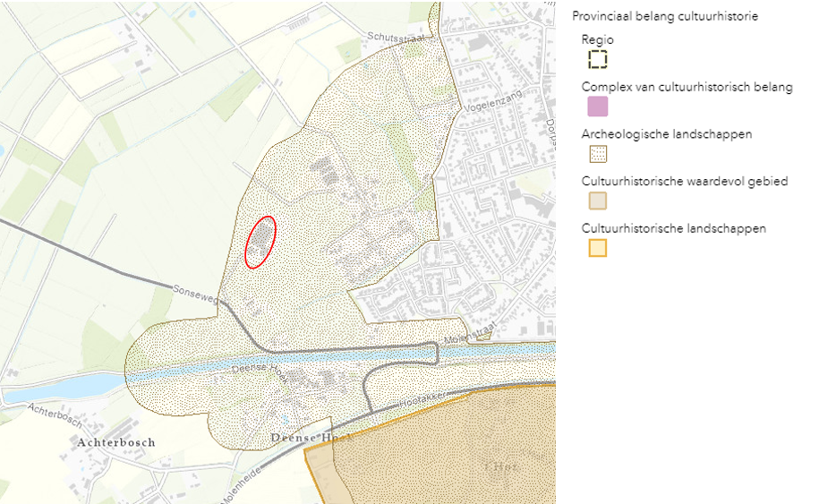Screen dimensions: 819x504
Task: Click the purple Complex van cultuurhistorisch belang swatch
Action: (x=598, y=106)
